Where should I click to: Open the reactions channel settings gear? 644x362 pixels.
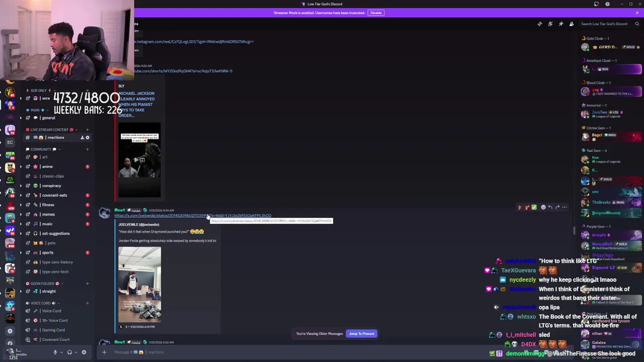(87, 138)
